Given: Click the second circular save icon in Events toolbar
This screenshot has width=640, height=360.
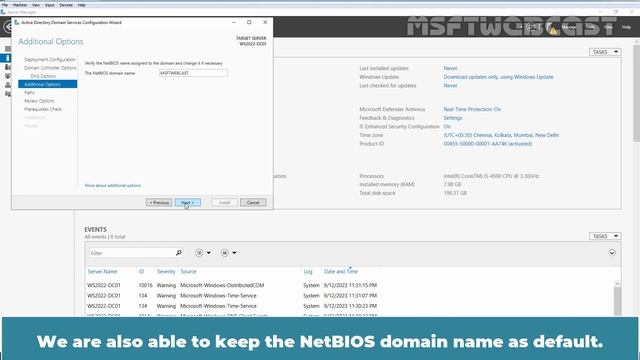Looking at the screenshot, I should (x=224, y=253).
